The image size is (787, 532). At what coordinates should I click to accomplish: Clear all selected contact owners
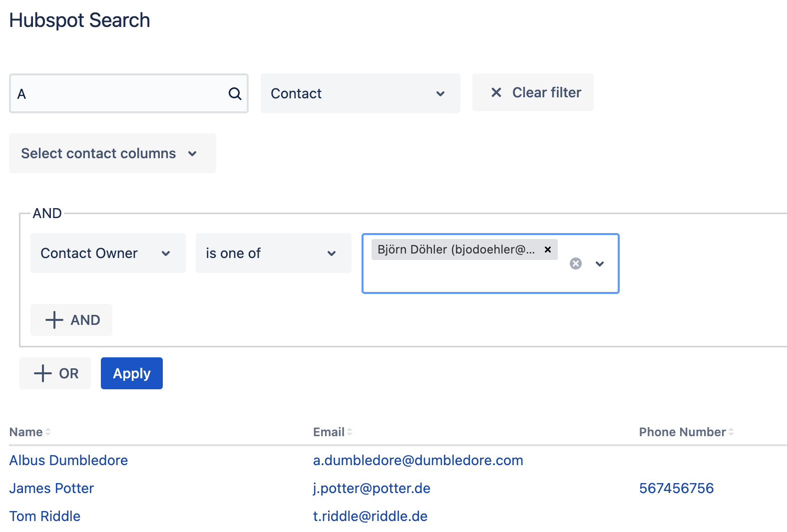point(576,264)
